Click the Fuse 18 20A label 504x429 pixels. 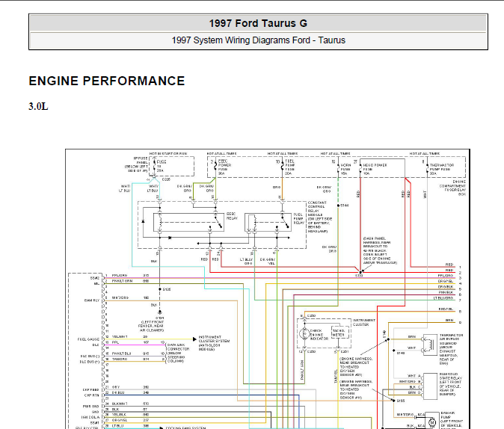(162, 166)
